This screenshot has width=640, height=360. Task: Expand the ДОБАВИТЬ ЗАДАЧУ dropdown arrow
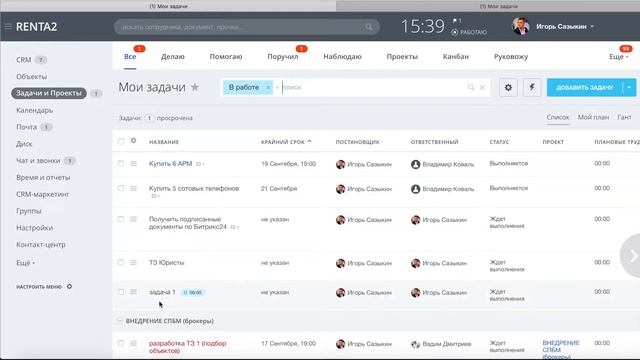click(x=629, y=87)
